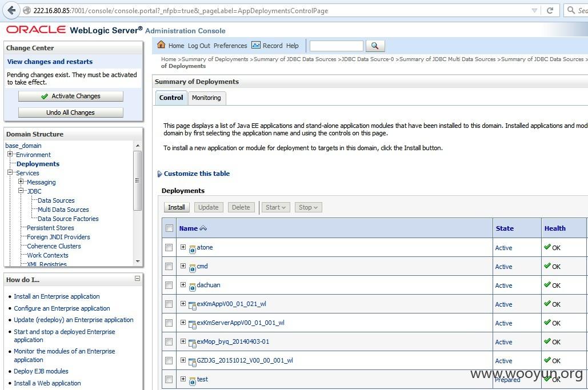Image resolution: width=588 pixels, height=390 pixels.
Task: Open View changes and restarts link
Action: coord(50,62)
